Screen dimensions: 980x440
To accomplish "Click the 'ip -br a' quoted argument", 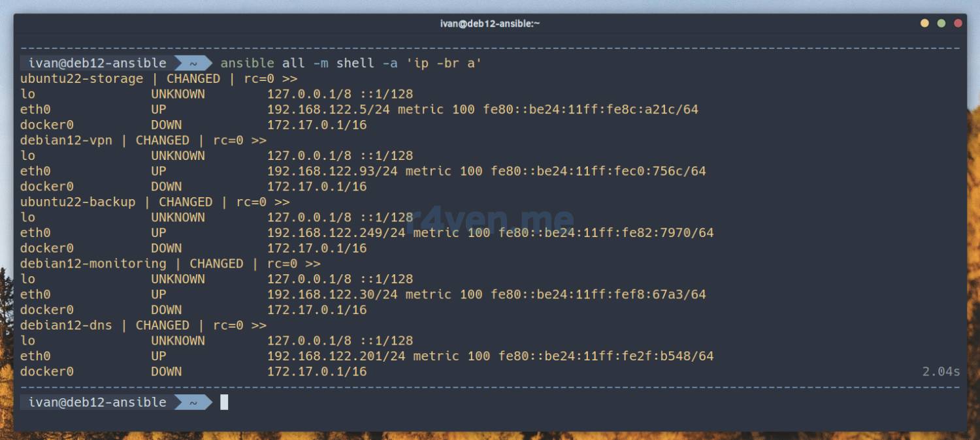I will (x=444, y=63).
